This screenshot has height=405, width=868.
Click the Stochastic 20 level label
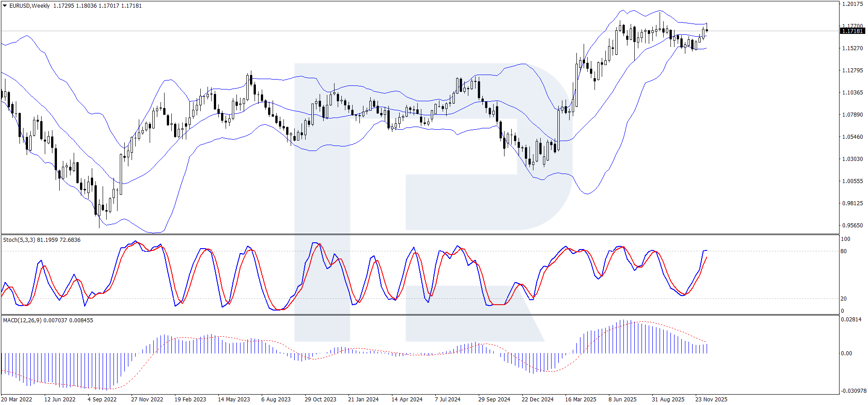(x=844, y=299)
